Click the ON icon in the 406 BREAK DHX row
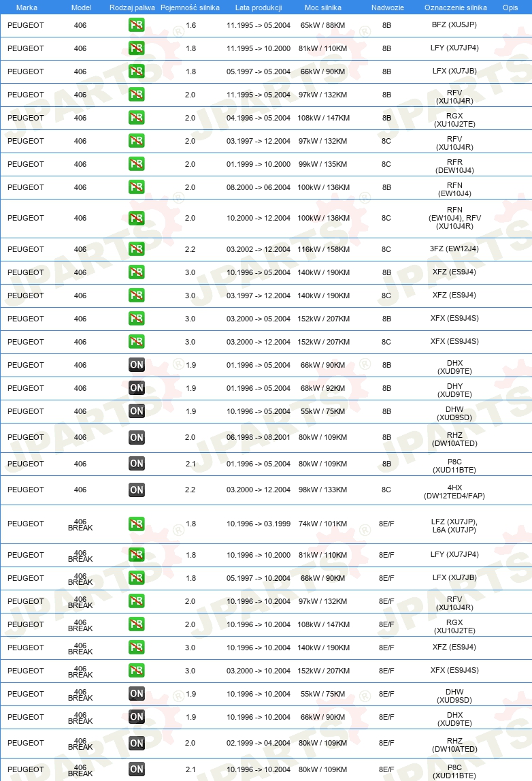The height and width of the screenshot is (781, 532). (136, 717)
